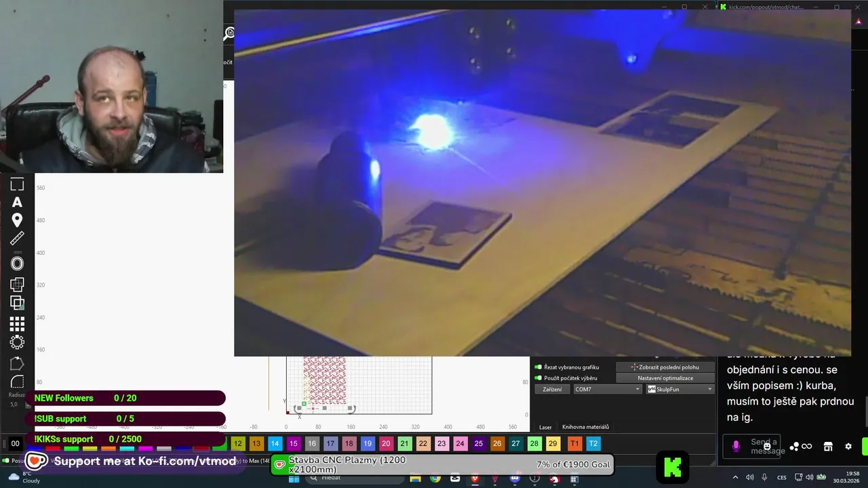
Task: Open the Circular array tool
Action: 17,342
